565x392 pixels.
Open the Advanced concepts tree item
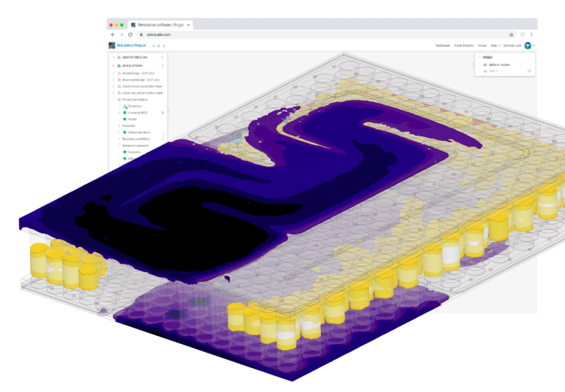(135, 145)
